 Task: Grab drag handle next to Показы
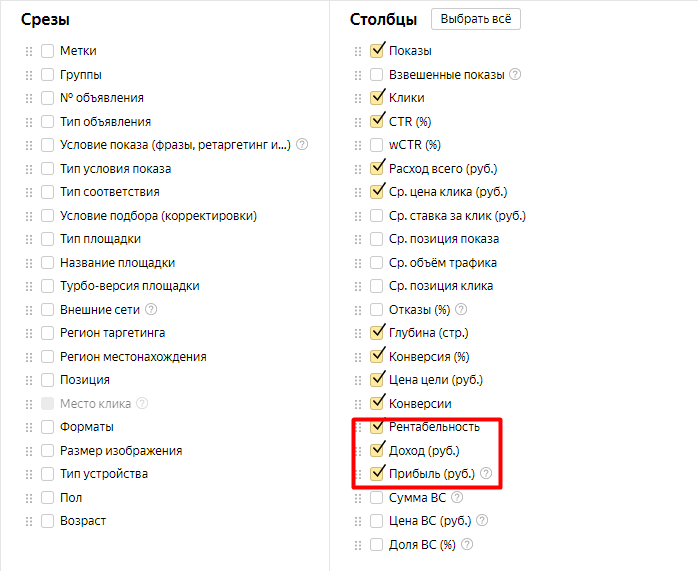(x=358, y=51)
